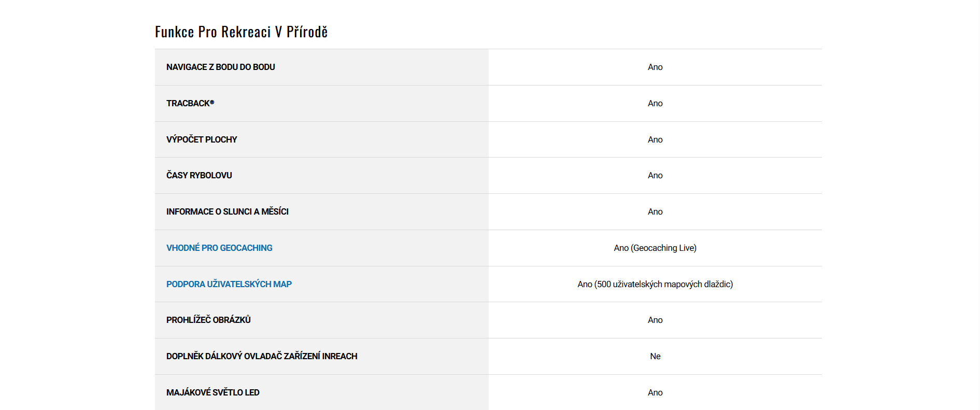
Task: Click the Ano (Geocaching Live) value
Action: pyautogui.click(x=655, y=248)
